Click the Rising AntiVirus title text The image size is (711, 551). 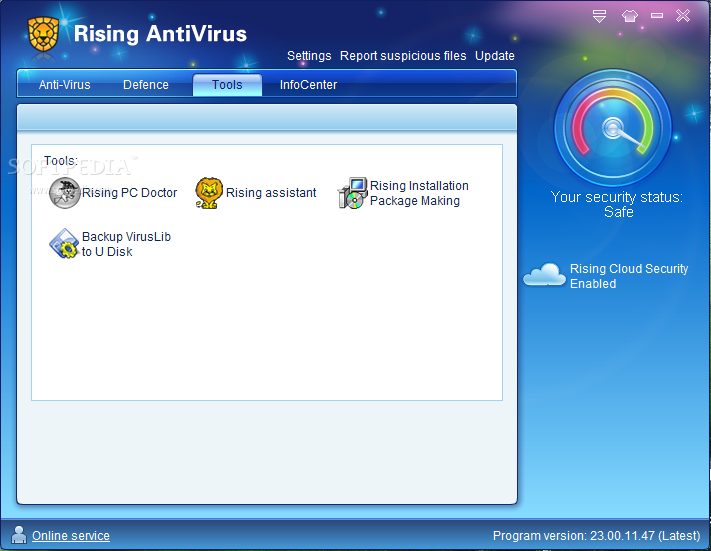pyautogui.click(x=160, y=34)
